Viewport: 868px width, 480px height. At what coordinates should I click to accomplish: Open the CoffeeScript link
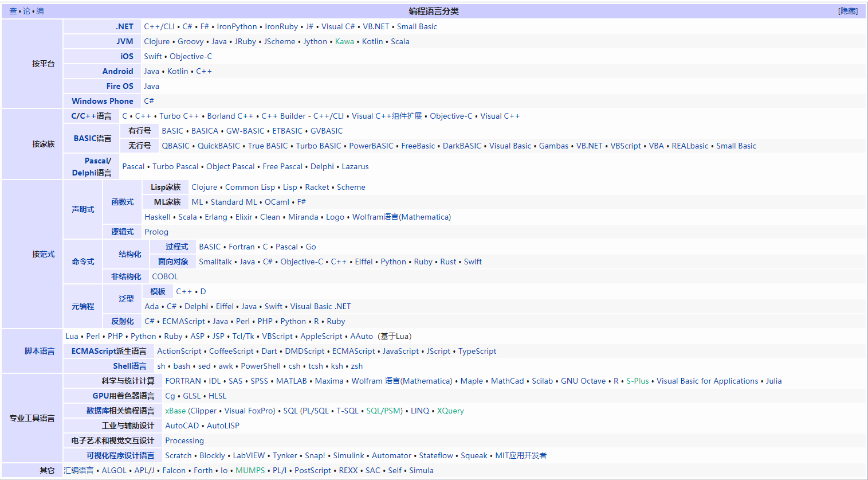pyautogui.click(x=231, y=351)
